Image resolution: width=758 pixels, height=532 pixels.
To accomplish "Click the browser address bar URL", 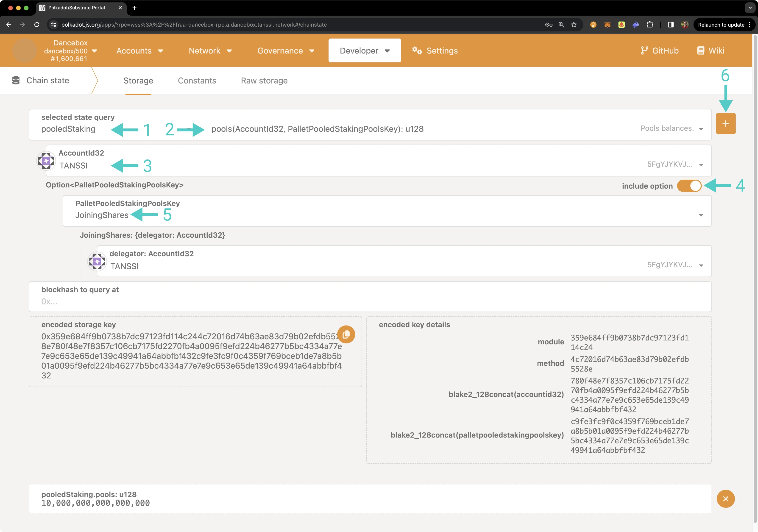I will point(194,25).
